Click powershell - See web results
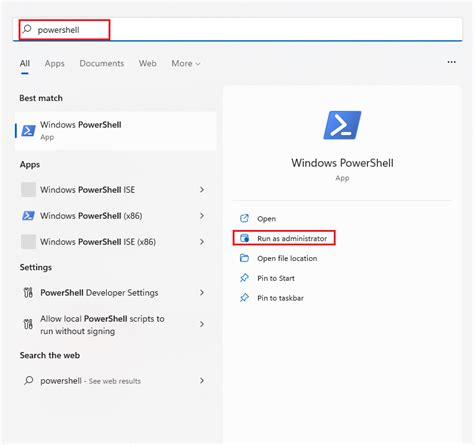 point(115,380)
